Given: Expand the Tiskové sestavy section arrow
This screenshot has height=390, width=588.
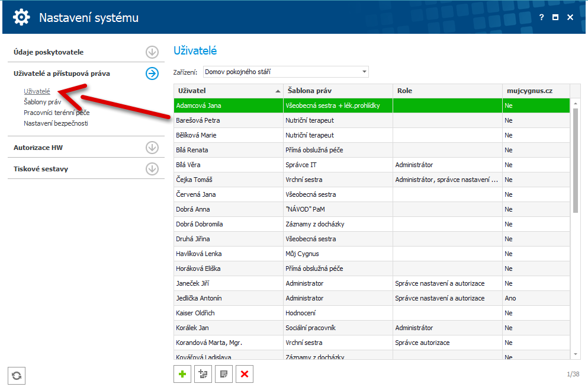Looking at the screenshot, I should click(152, 169).
